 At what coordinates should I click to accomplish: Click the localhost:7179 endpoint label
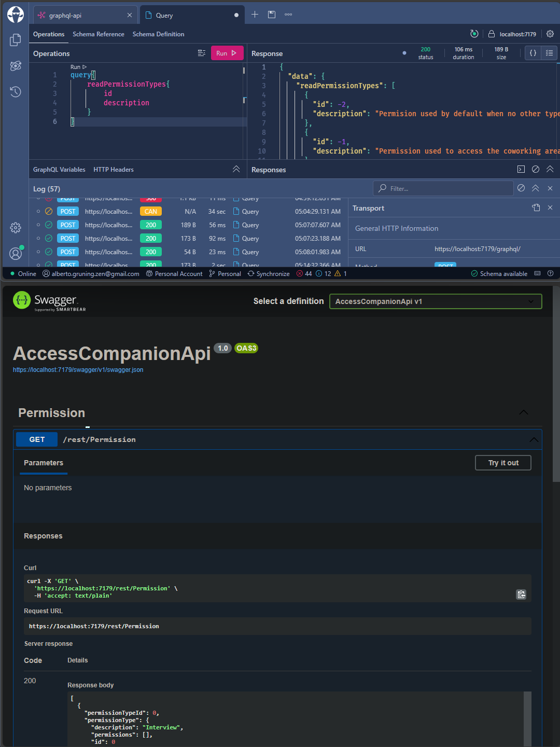517,34
